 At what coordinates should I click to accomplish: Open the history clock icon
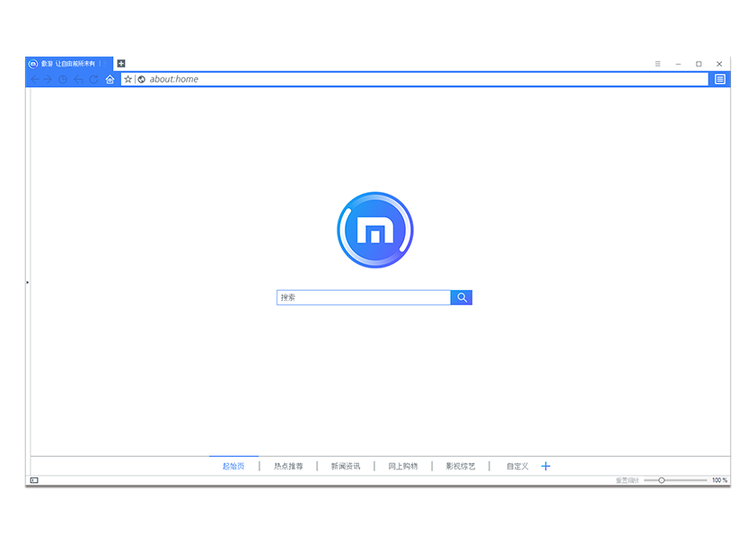pyautogui.click(x=63, y=80)
